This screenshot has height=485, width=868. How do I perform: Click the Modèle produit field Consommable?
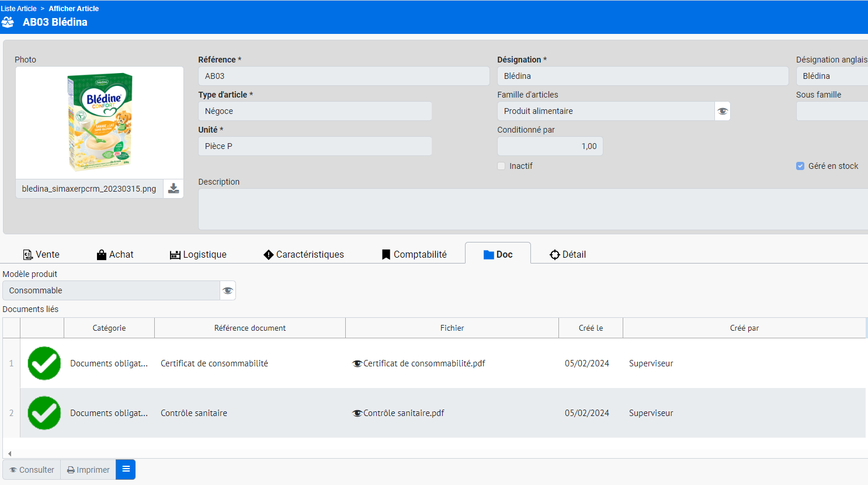coord(111,290)
